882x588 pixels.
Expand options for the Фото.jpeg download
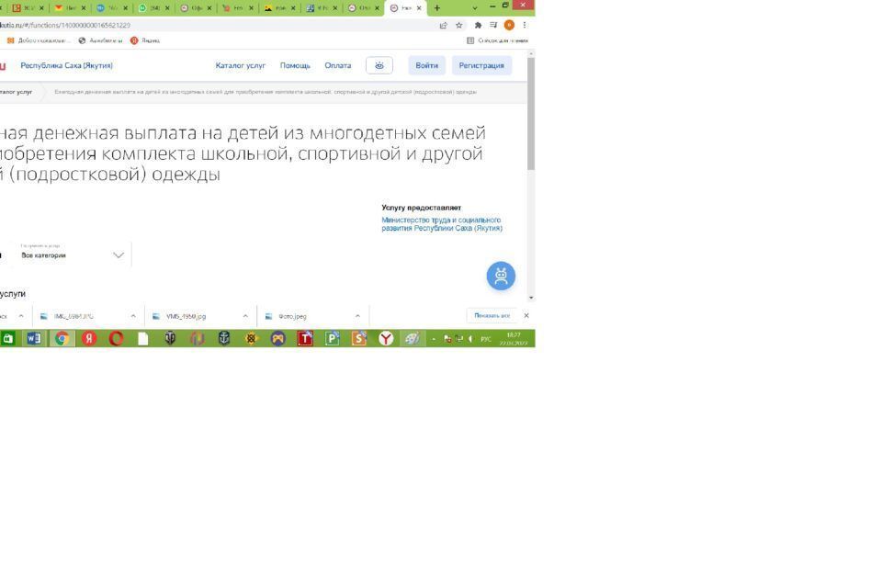(357, 316)
